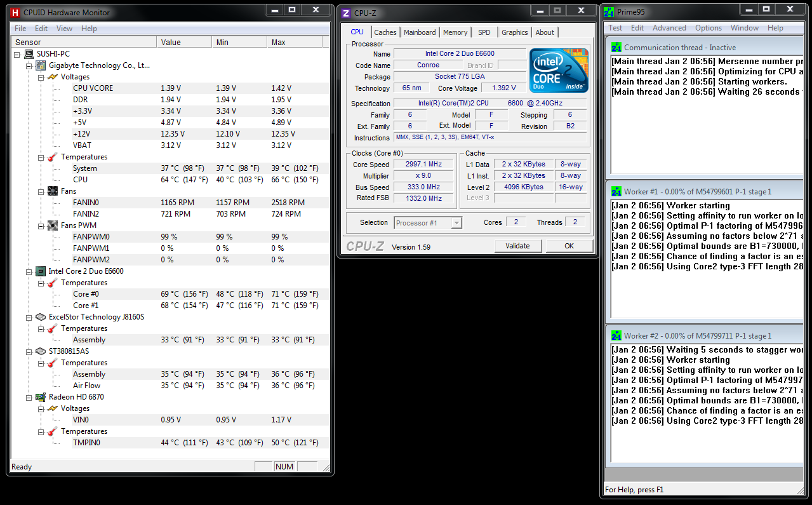Click the Intel Core 2 Duo inside logo

pyautogui.click(x=559, y=71)
